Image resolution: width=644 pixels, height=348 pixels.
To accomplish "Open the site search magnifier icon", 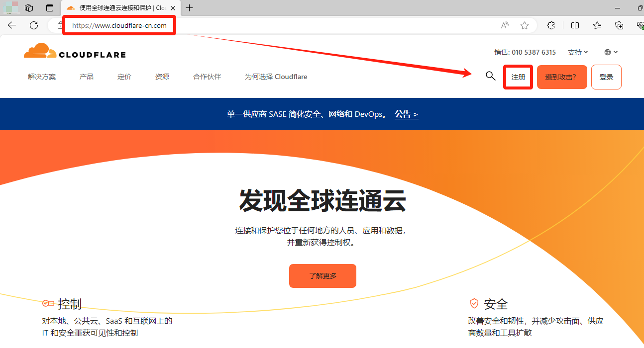I will pos(490,76).
